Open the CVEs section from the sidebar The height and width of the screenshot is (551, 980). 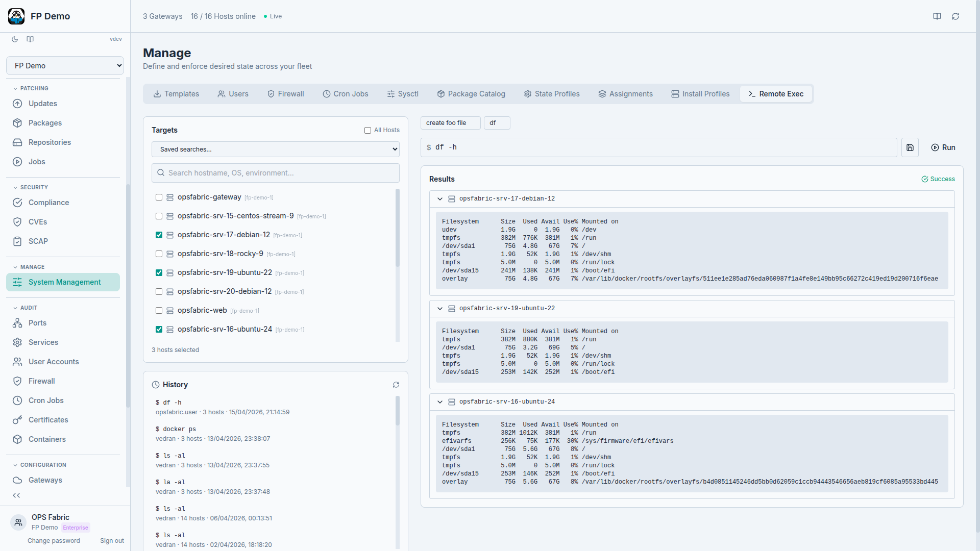pyautogui.click(x=37, y=222)
